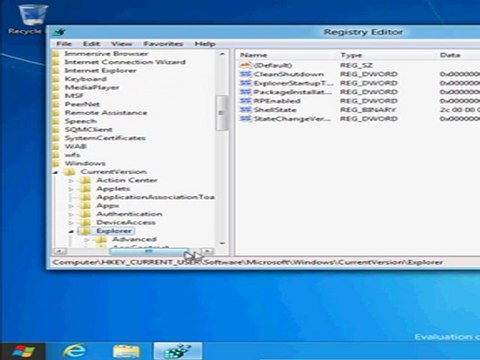The height and width of the screenshot is (360, 480).
Task: Click the REG_BINARY type cell
Action: pos(367,110)
